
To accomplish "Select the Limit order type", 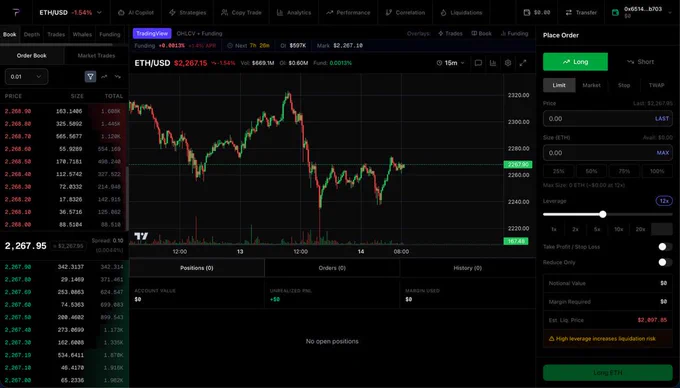I will point(559,85).
